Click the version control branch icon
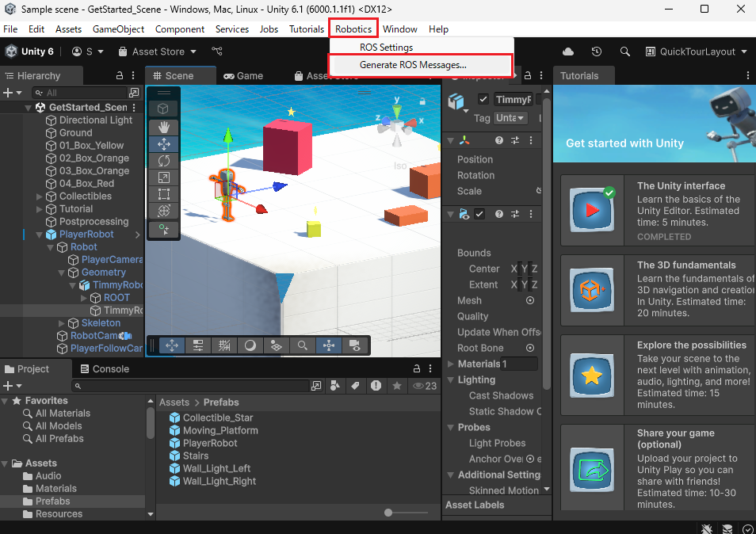This screenshot has height=534, width=756. tap(217, 51)
